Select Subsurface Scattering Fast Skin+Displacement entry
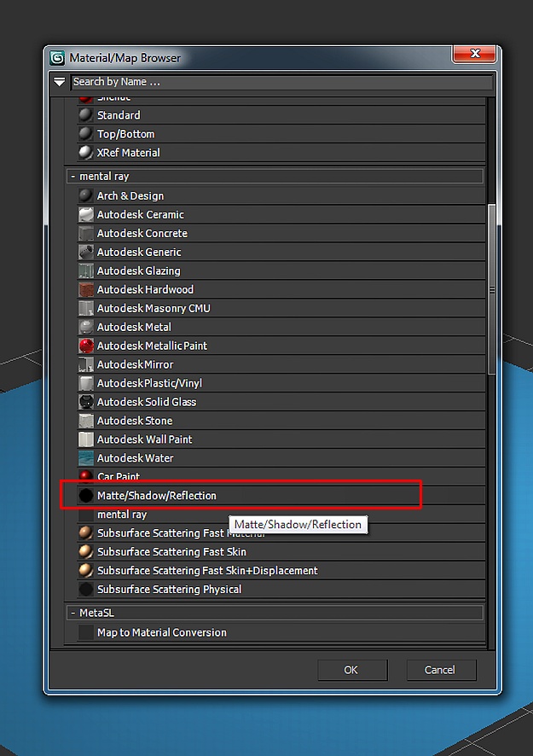This screenshot has width=533, height=756. click(281, 571)
